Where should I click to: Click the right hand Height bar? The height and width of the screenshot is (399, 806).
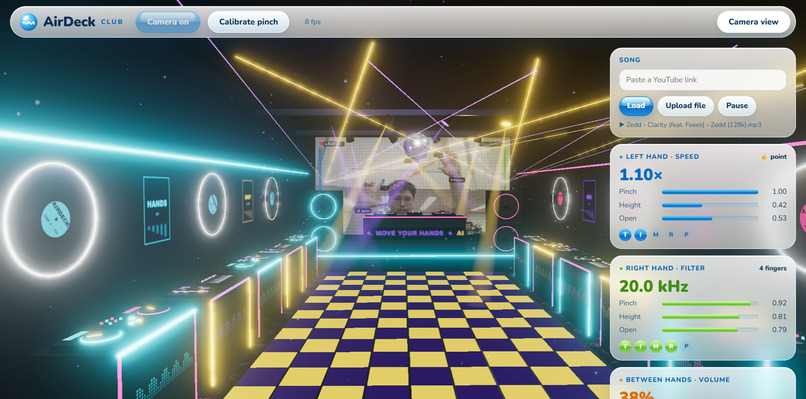click(x=710, y=317)
